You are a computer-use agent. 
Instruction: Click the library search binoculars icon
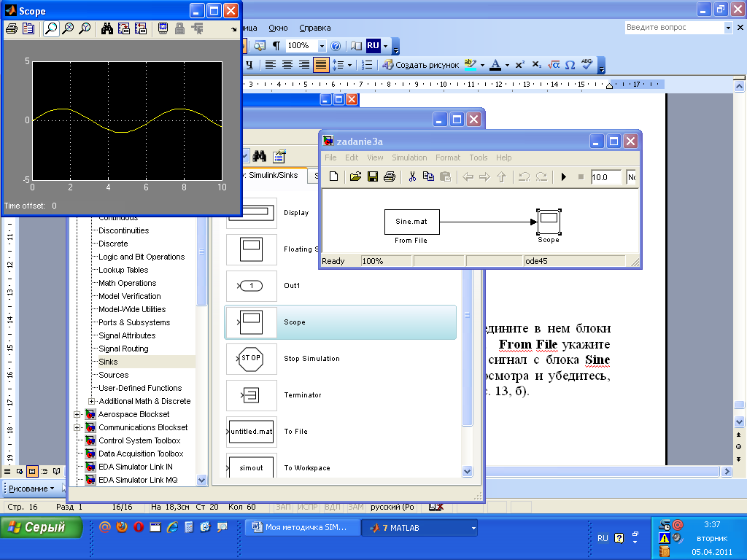point(260,156)
